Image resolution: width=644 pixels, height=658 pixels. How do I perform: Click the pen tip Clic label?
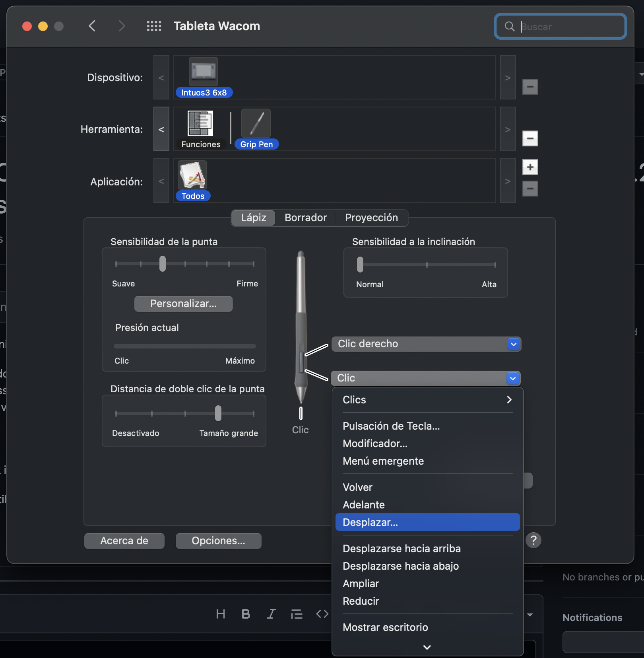300,430
